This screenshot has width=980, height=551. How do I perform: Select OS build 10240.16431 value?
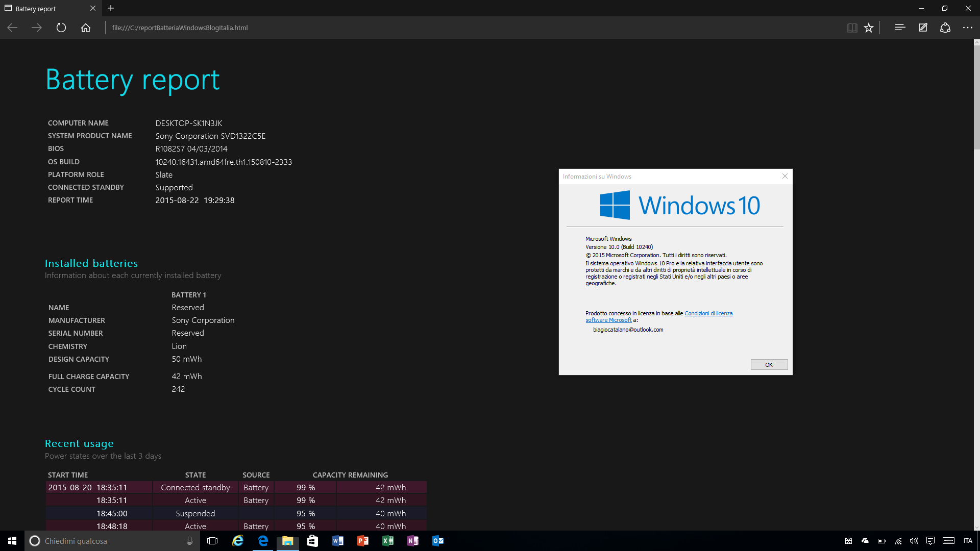[x=224, y=162]
